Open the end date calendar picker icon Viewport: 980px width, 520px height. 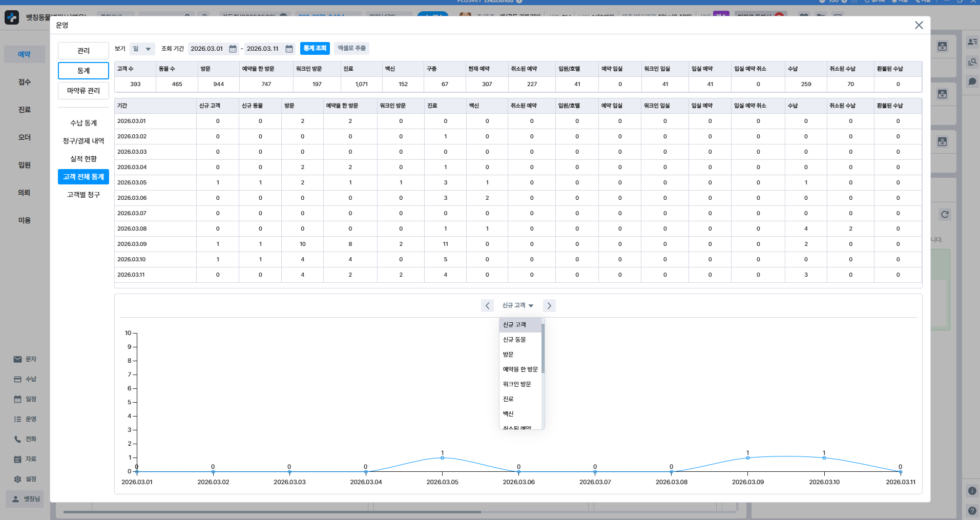289,49
